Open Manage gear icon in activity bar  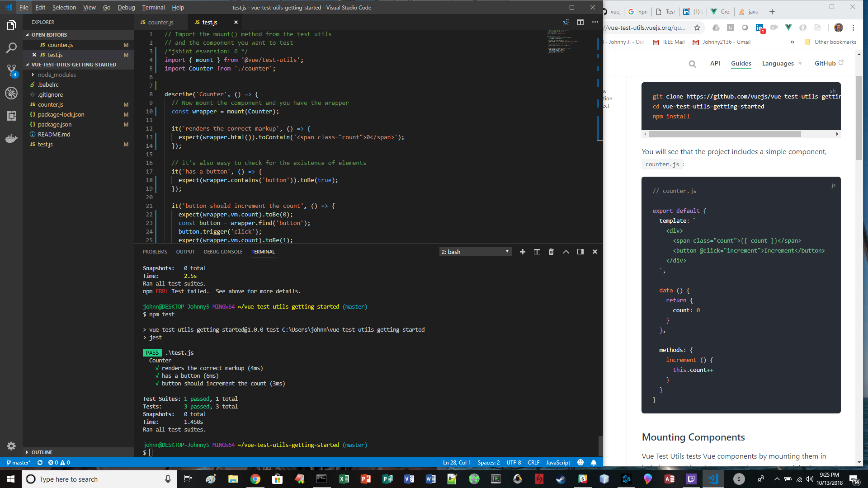click(11, 446)
